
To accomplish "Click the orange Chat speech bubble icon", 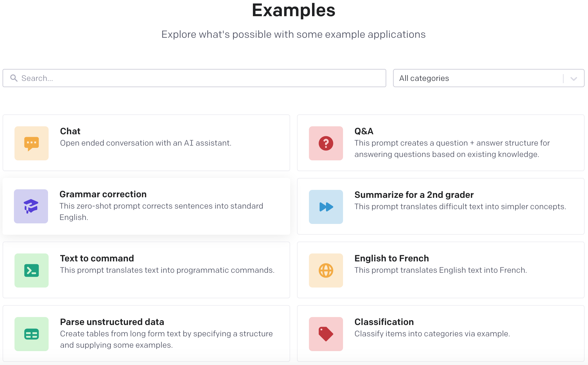I will click(32, 143).
